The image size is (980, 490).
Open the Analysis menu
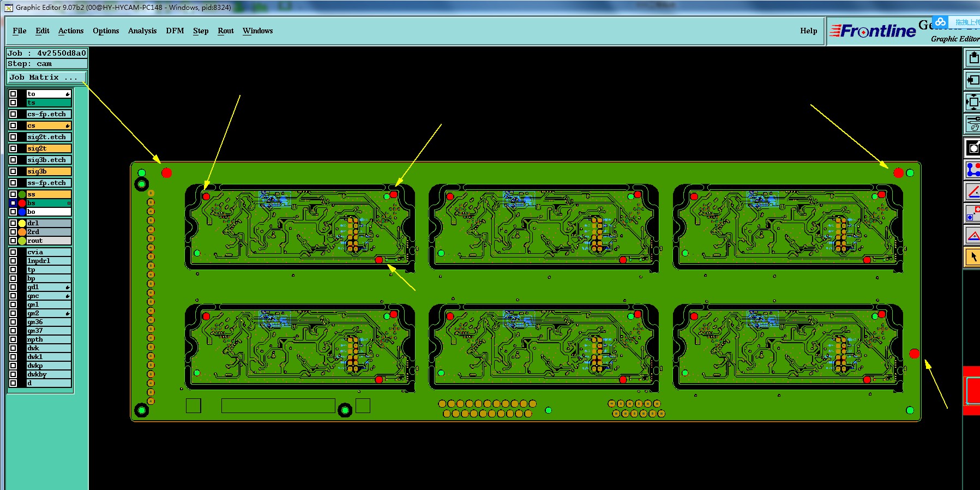pos(142,31)
